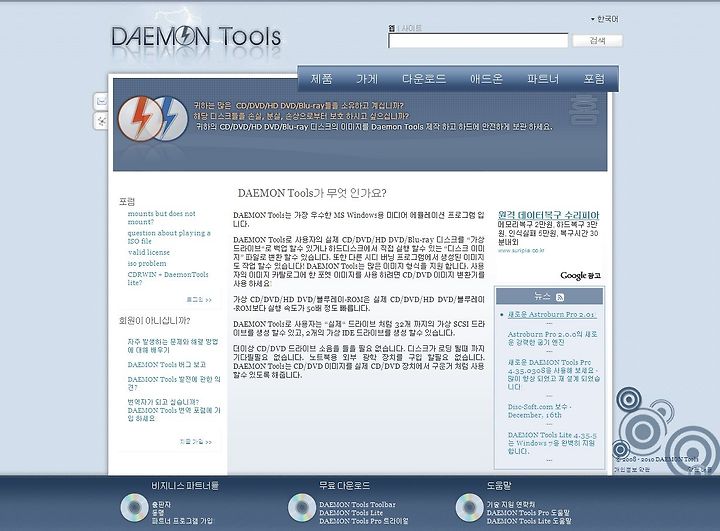Open 'DAEMON Tools 발전에 관한 의견?' link
Screen dimensions: 720x531
(174, 384)
